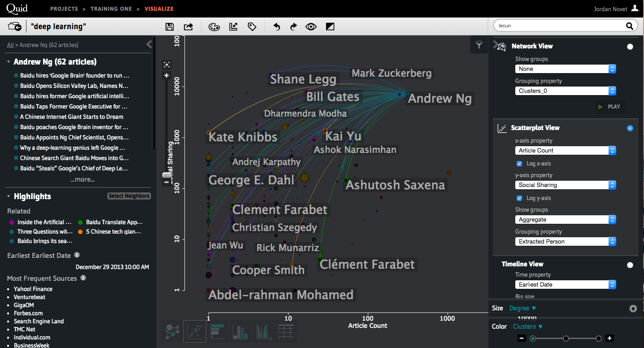Viewport: 644px width, 348px height.
Task: Open the Earliest Date time property dropdown
Action: click(x=566, y=285)
